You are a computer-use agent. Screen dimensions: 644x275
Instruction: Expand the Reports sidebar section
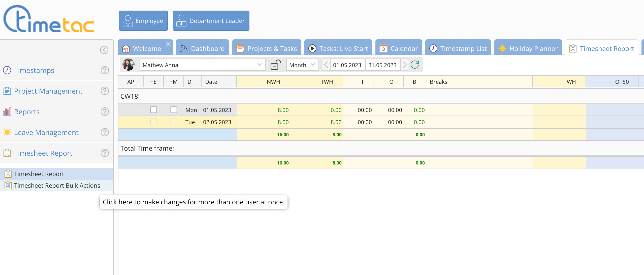pos(27,112)
